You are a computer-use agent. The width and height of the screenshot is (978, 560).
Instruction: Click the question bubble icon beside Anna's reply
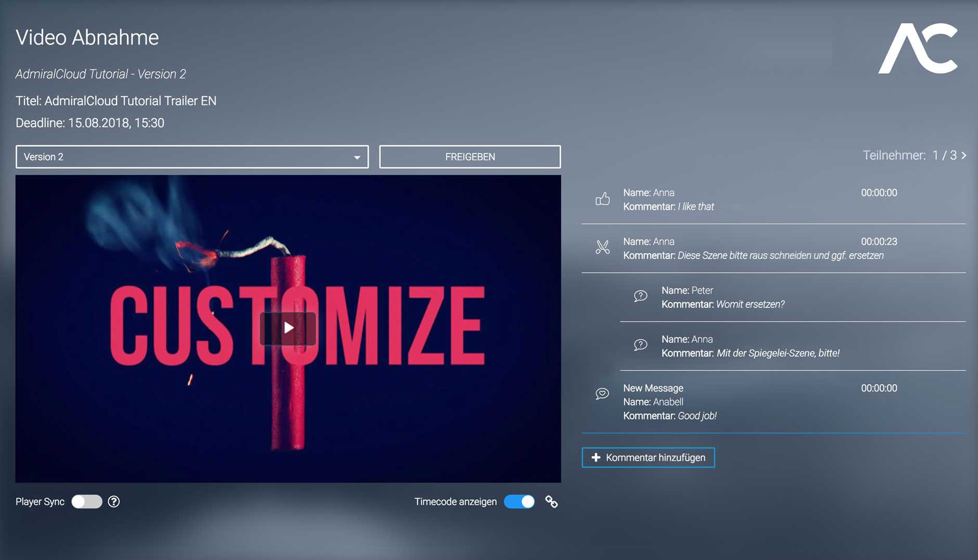point(640,345)
